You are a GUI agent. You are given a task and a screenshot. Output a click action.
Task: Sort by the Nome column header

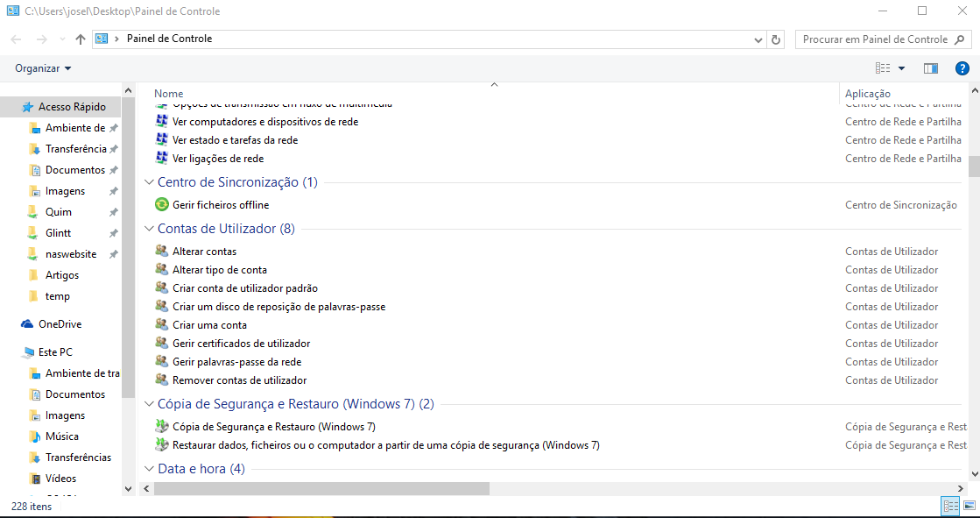169,94
